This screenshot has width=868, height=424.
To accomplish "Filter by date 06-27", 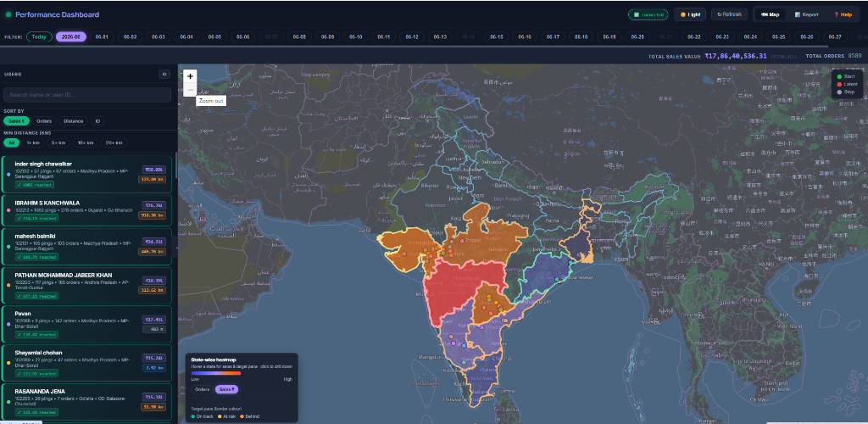I will pos(835,36).
